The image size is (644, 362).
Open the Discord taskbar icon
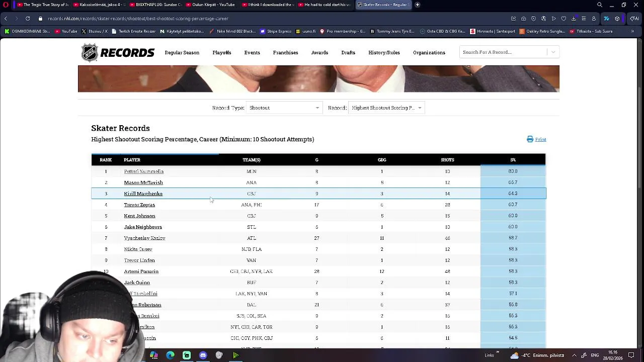(x=203, y=355)
